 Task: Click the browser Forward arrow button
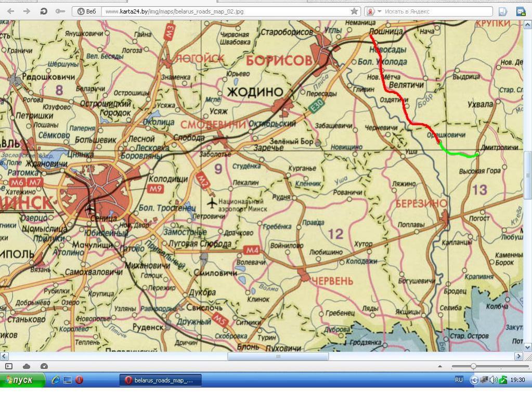pyautogui.click(x=27, y=11)
